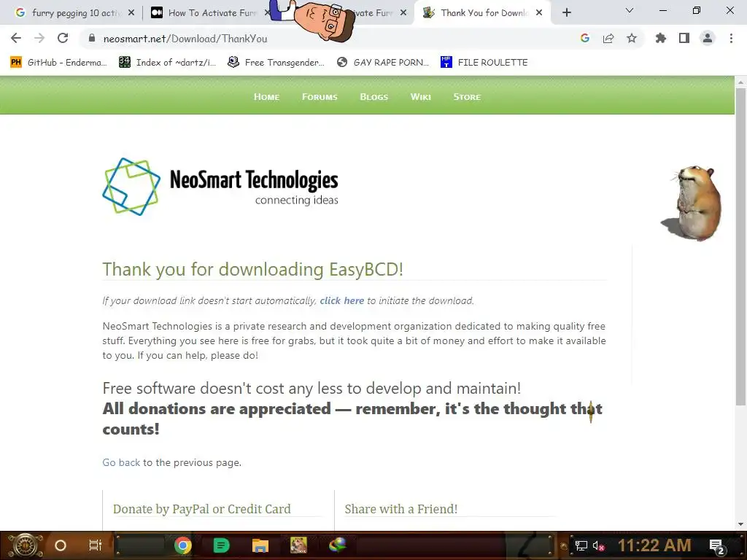Screen dimensions: 747x560
Task: Click the scrollbar up arrow
Action: pos(740,82)
